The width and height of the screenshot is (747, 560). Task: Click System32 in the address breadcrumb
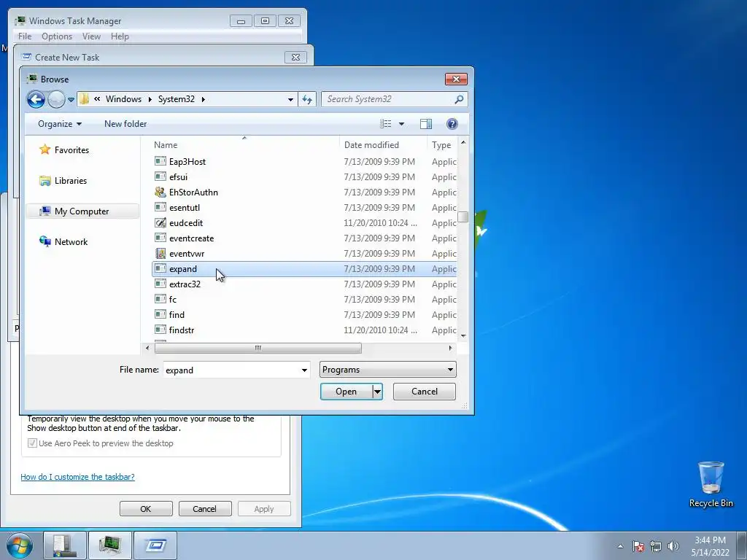coord(177,99)
